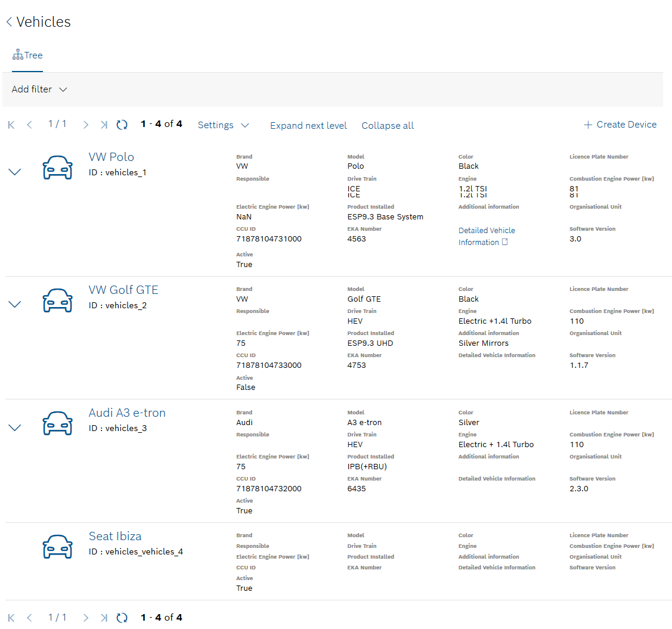This screenshot has width=672, height=629.
Task: Click the VW Golf GTE car icon
Action: tap(57, 300)
